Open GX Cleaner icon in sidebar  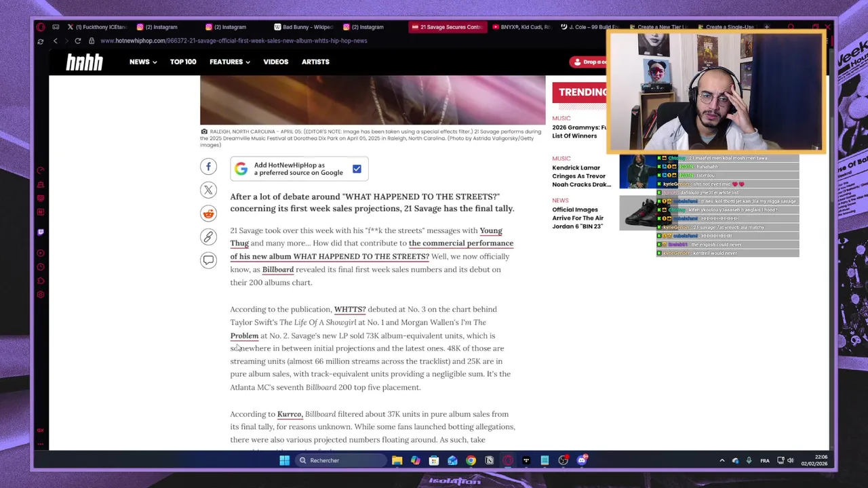pos(41,184)
